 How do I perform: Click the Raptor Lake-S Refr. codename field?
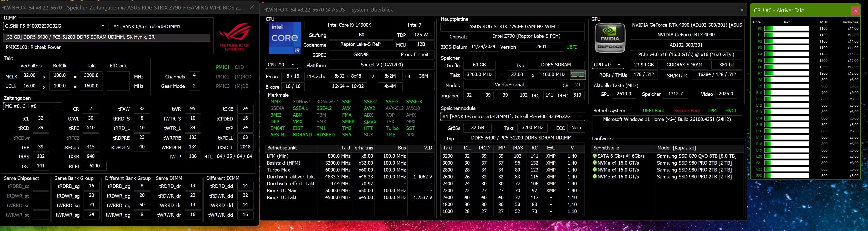point(361,45)
